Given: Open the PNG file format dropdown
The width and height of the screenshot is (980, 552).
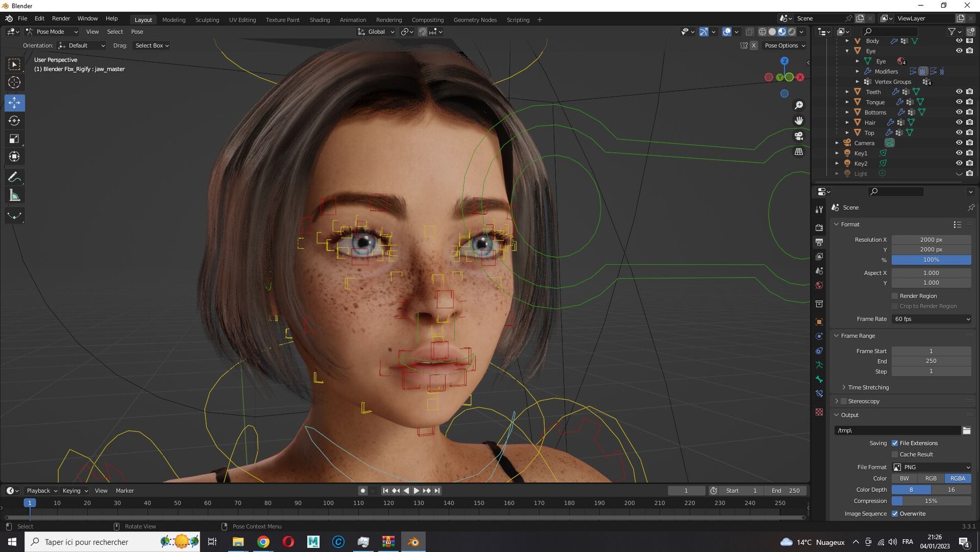Looking at the screenshot, I should point(932,467).
